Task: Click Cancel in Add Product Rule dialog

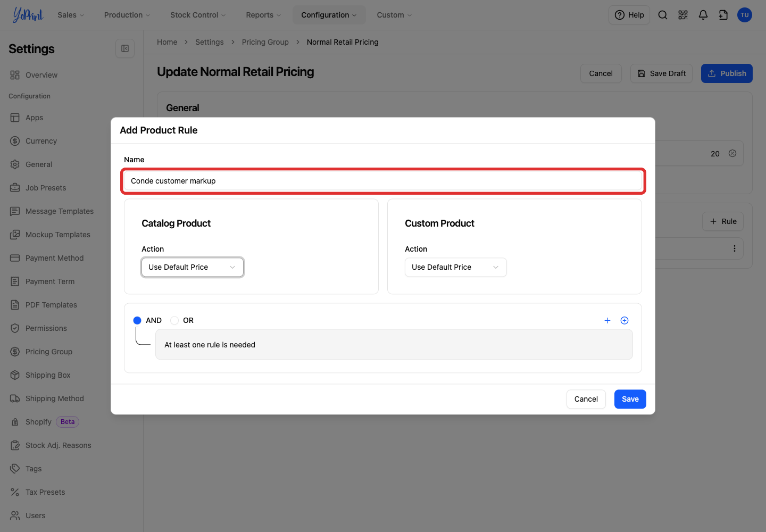Action: pos(586,399)
